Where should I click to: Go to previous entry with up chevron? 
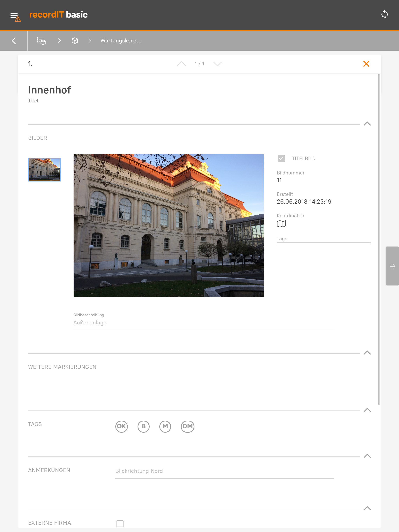[181, 64]
